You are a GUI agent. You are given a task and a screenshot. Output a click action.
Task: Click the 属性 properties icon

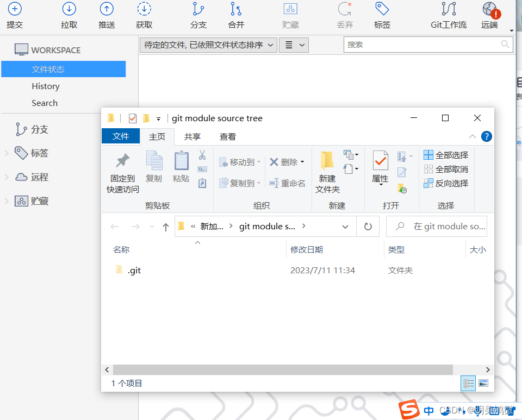point(380,161)
